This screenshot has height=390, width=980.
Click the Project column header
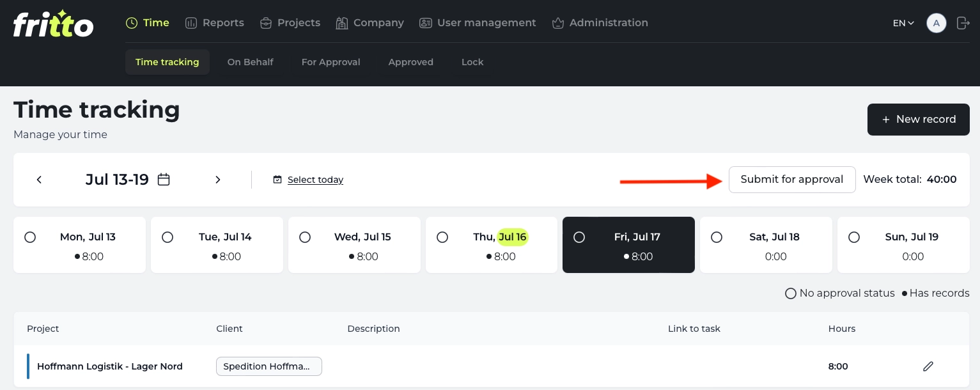click(x=43, y=329)
